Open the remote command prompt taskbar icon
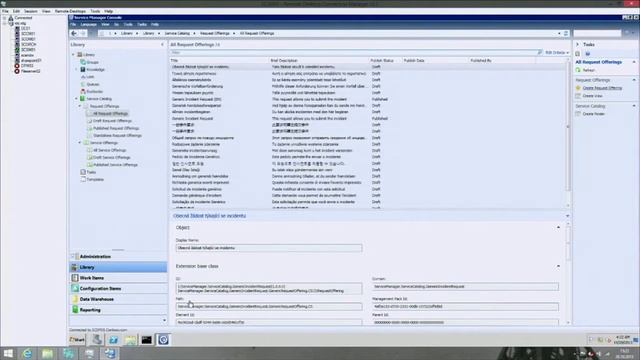 (147, 340)
